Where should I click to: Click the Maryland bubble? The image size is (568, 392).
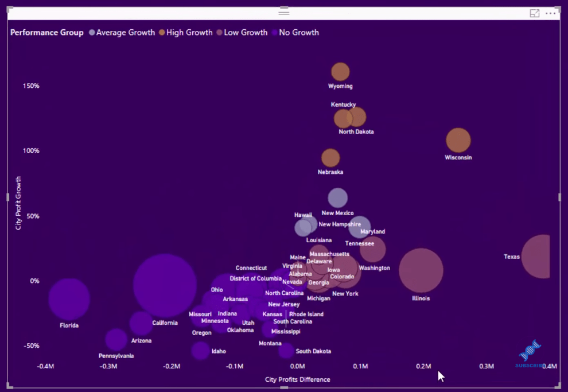click(x=360, y=227)
